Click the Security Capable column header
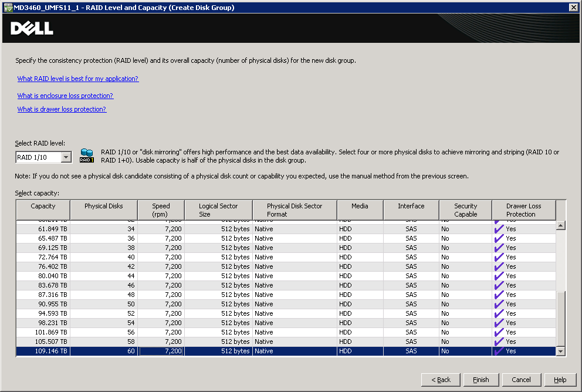 tap(465, 210)
